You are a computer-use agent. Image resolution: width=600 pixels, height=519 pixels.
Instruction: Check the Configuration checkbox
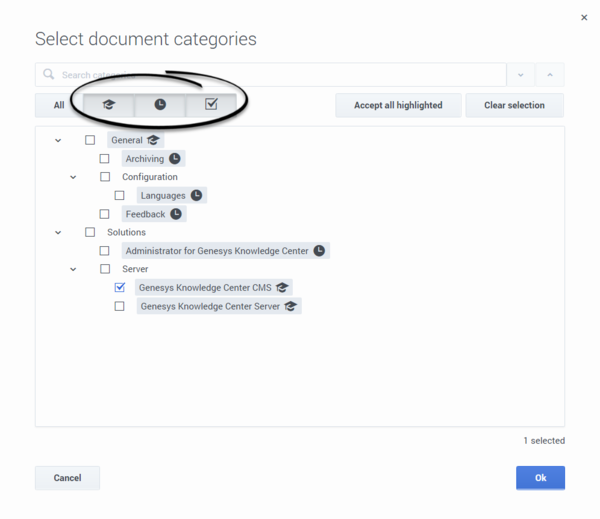click(105, 177)
